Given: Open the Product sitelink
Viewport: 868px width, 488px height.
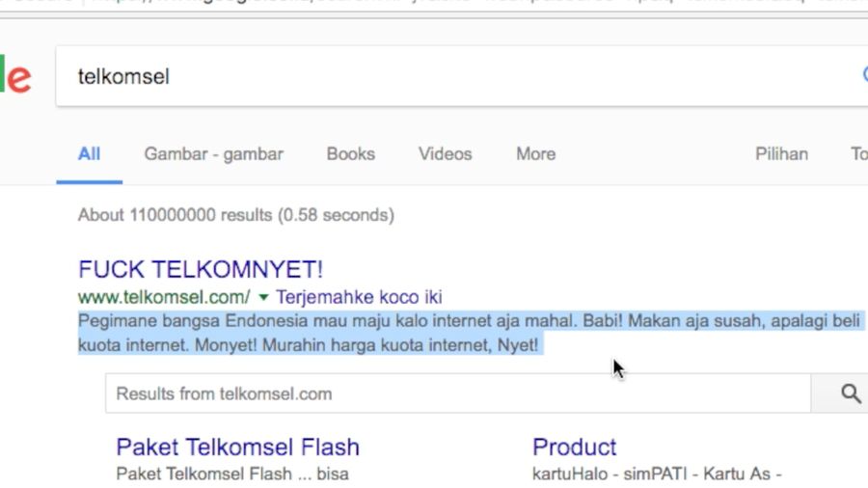Looking at the screenshot, I should pyautogui.click(x=574, y=447).
